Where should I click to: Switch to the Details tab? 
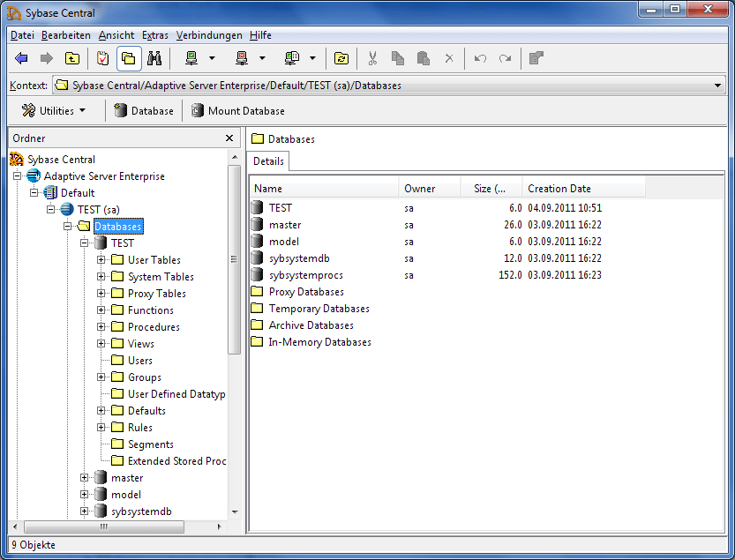click(267, 161)
